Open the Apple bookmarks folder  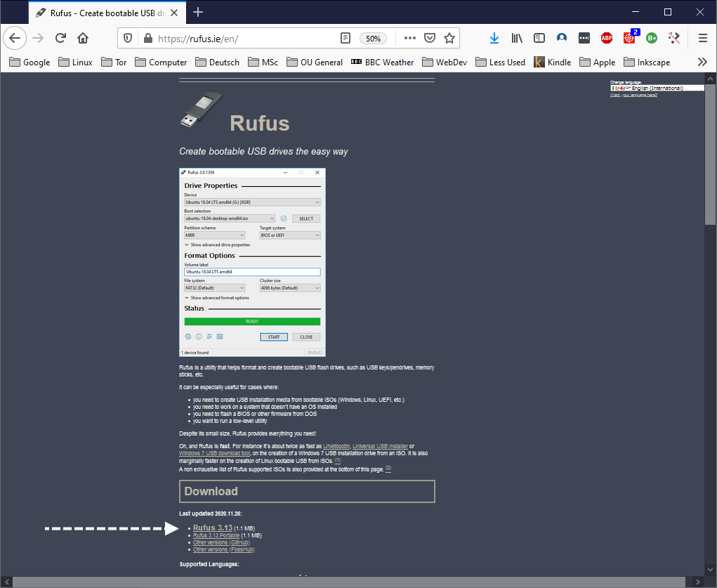point(597,62)
